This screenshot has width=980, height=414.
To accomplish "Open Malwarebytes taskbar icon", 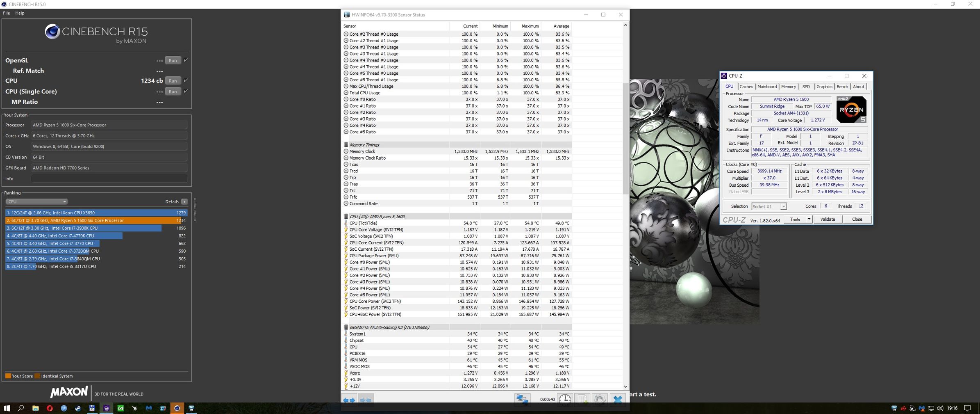I will point(149,408).
